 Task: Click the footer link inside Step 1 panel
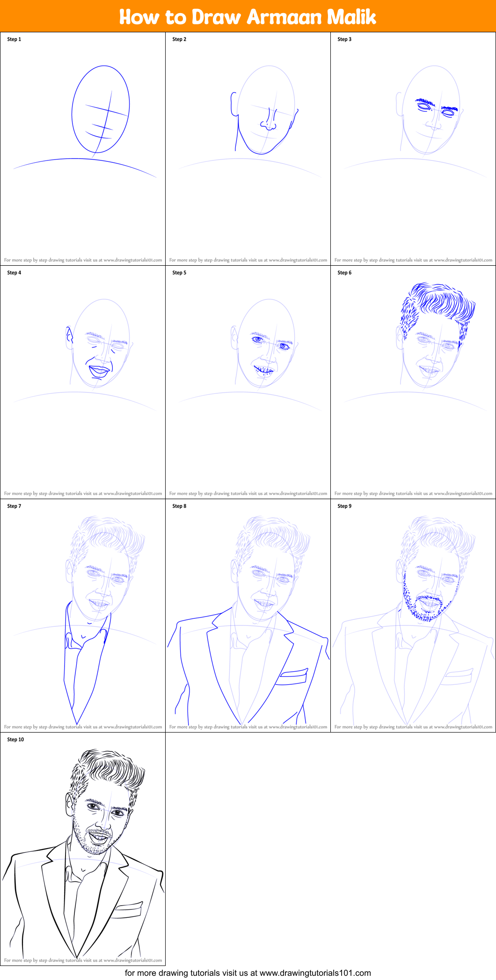83,260
